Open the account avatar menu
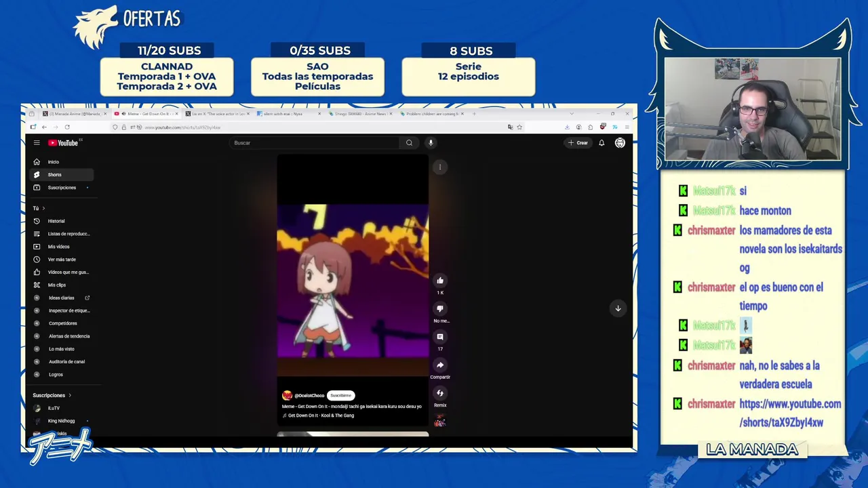The height and width of the screenshot is (488, 868). [620, 143]
